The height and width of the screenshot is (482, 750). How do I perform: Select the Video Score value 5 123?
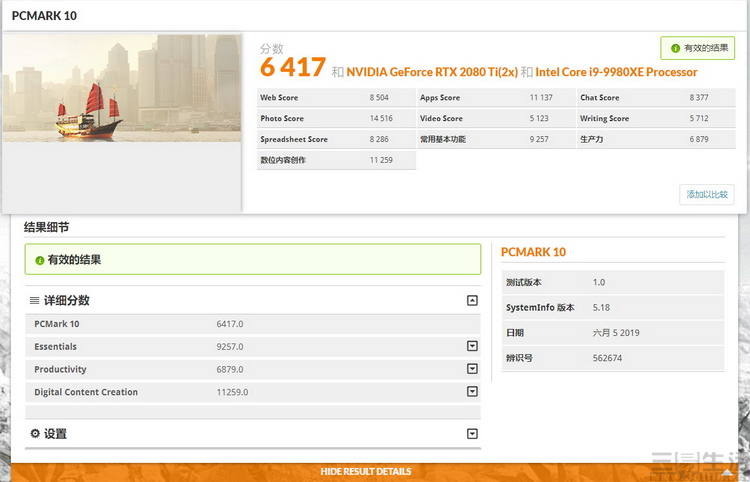[539, 118]
